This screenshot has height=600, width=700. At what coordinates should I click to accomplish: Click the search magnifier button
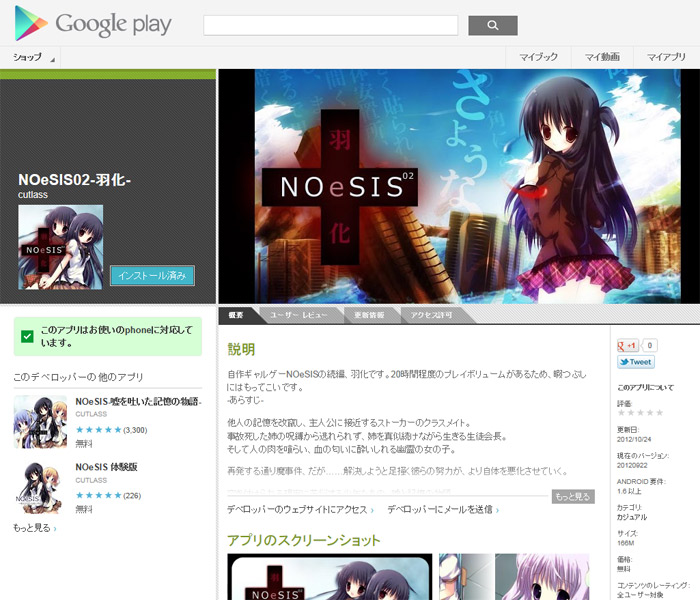click(493, 25)
